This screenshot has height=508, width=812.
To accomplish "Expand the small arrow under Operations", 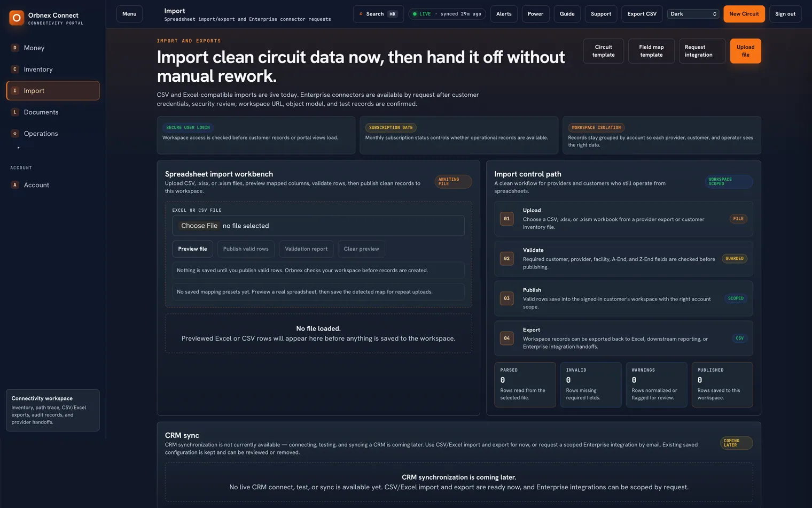I will coord(19,148).
